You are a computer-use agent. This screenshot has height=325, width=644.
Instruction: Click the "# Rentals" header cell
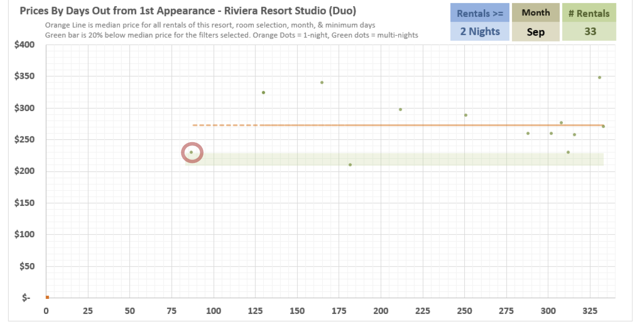pos(589,13)
